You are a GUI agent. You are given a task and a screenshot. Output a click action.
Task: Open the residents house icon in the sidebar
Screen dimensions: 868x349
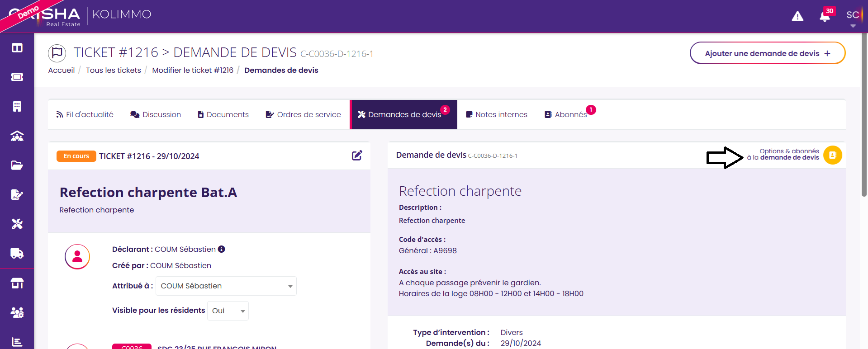point(17,136)
